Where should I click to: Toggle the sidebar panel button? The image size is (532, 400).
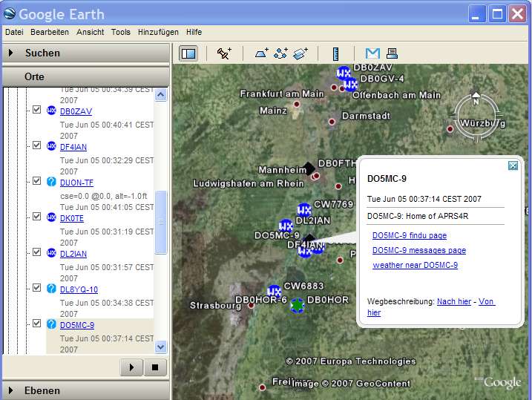pos(188,53)
